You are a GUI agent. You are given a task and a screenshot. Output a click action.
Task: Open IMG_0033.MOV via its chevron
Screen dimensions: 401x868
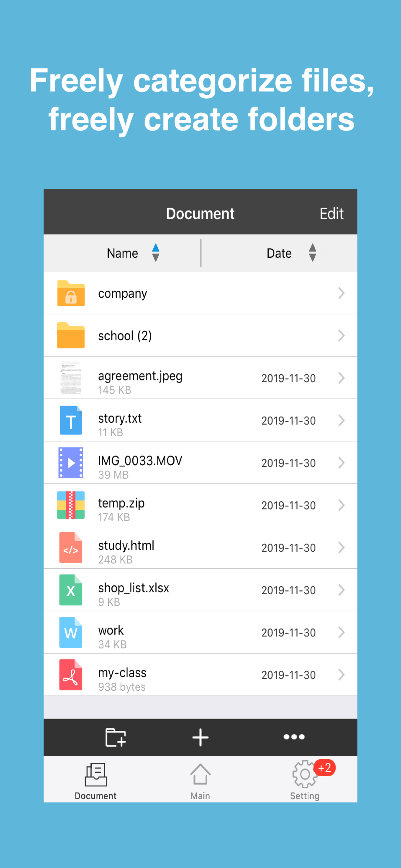tap(341, 463)
